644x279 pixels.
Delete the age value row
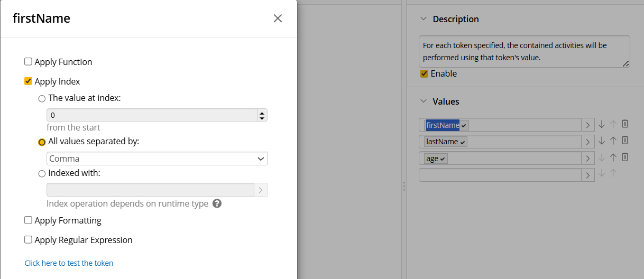(x=624, y=157)
